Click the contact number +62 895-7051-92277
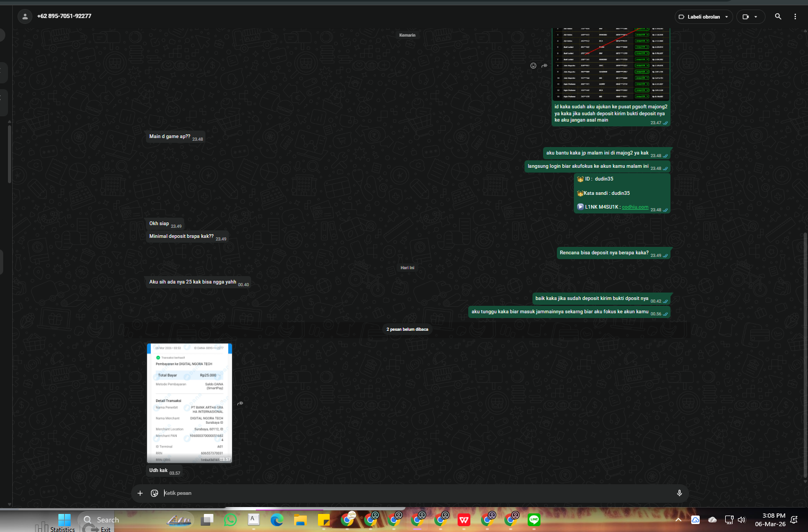The width and height of the screenshot is (808, 532). (64, 16)
